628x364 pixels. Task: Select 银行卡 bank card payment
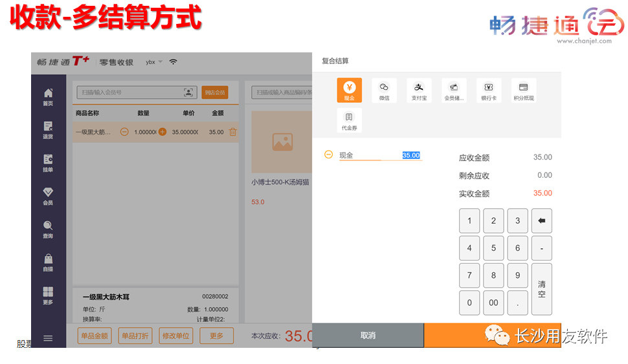coord(489,91)
